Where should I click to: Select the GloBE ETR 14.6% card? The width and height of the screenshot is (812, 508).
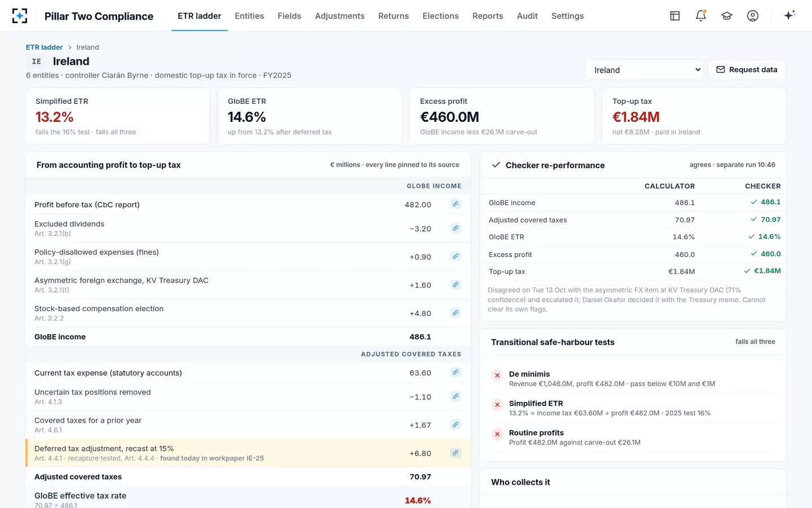(310, 116)
